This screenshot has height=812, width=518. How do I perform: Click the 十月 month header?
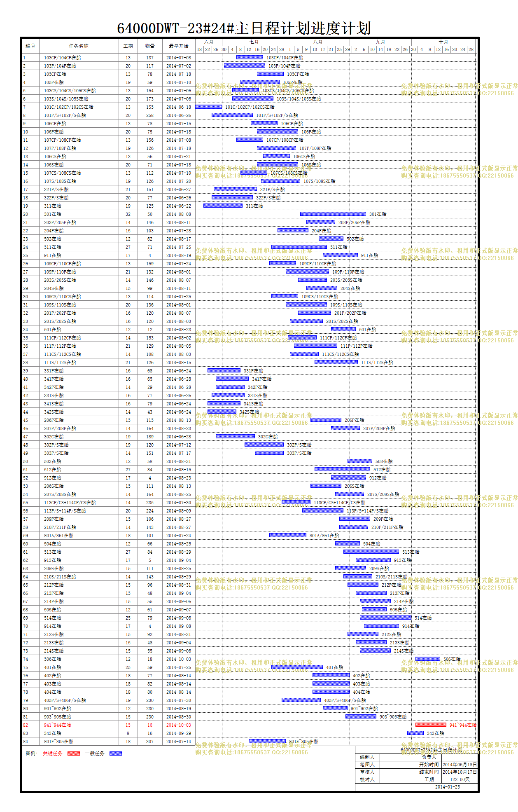pyautogui.click(x=443, y=42)
